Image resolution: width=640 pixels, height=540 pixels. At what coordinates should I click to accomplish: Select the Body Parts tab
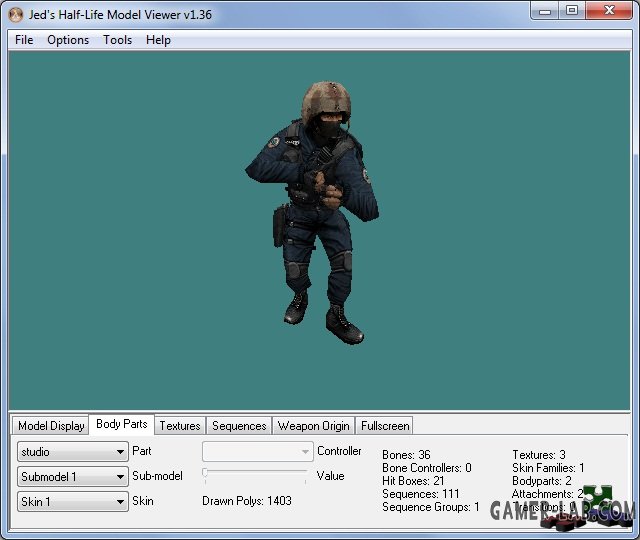122,424
